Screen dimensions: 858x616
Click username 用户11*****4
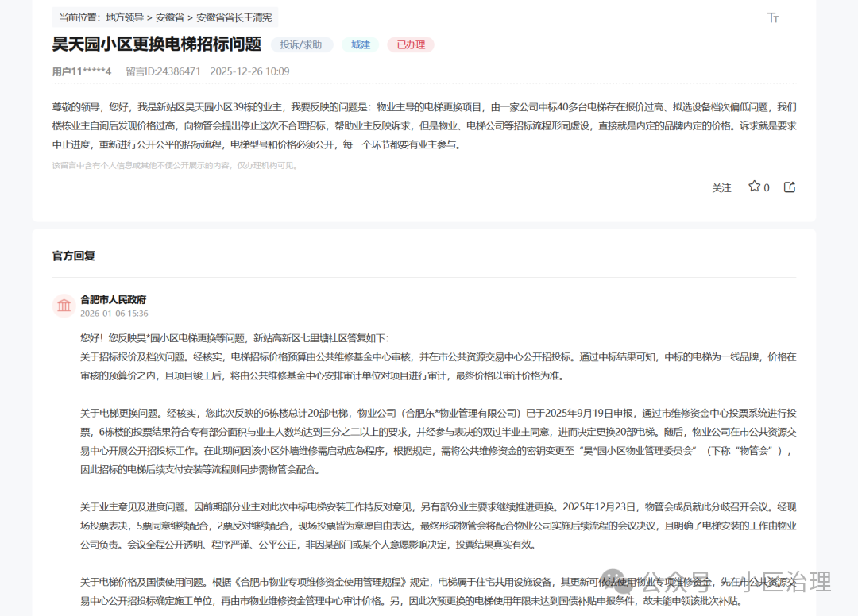click(82, 71)
